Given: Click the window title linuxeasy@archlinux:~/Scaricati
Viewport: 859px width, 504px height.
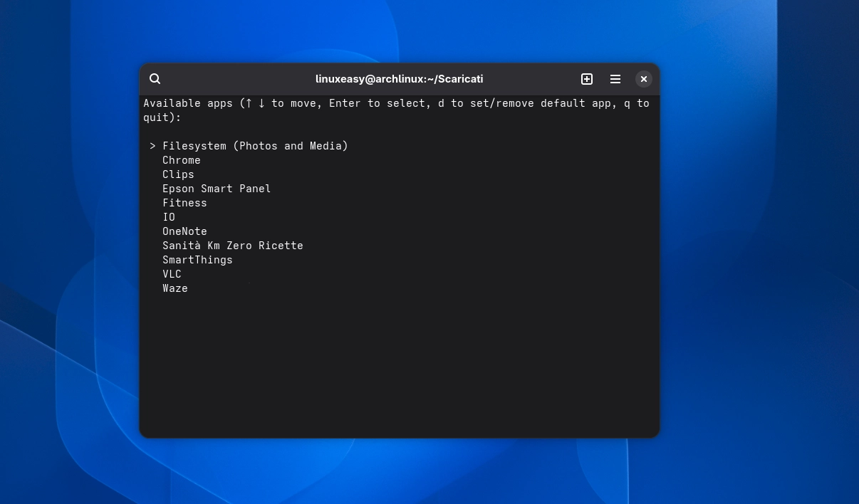Looking at the screenshot, I should pyautogui.click(x=399, y=79).
